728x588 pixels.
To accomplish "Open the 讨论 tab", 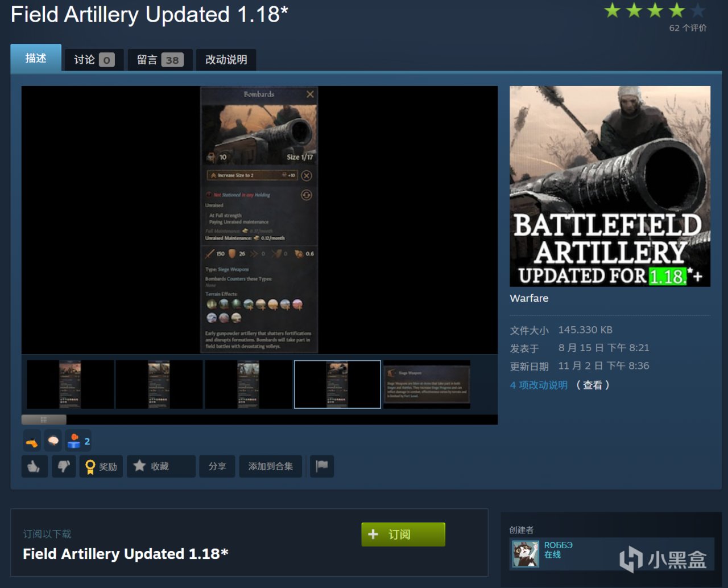I will (x=94, y=60).
